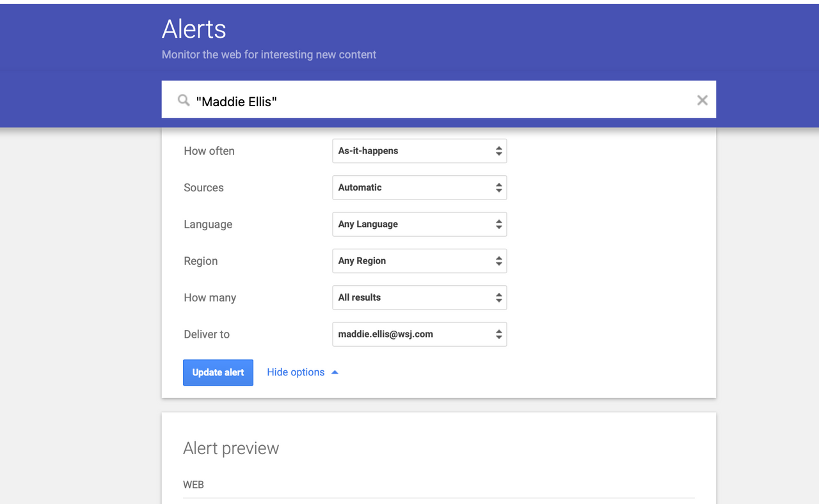This screenshot has width=819, height=504.
Task: Click the magnifying glass search icon
Action: (x=184, y=100)
